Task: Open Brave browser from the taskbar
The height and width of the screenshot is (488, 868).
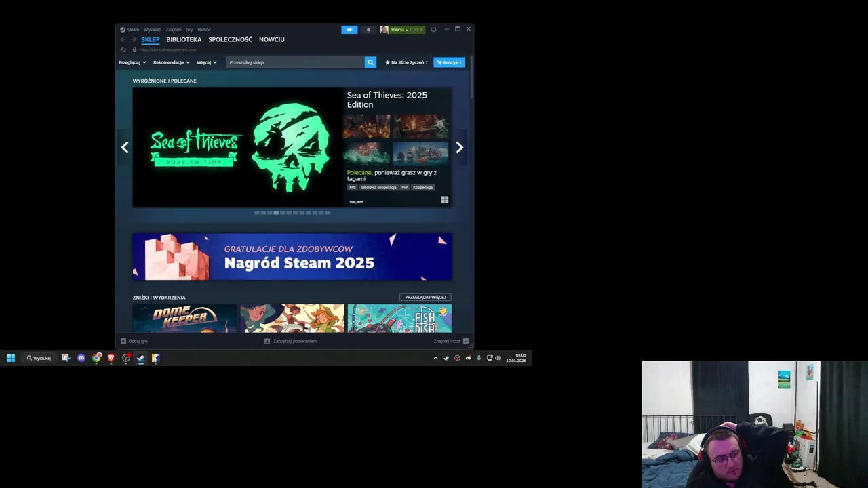Action: 111,358
